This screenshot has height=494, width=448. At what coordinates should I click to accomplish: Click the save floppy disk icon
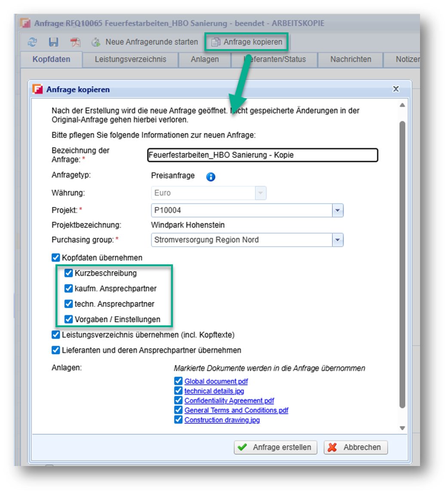coord(53,42)
